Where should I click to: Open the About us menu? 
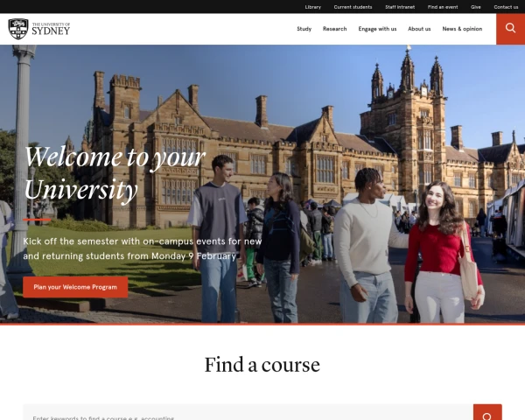coord(419,29)
